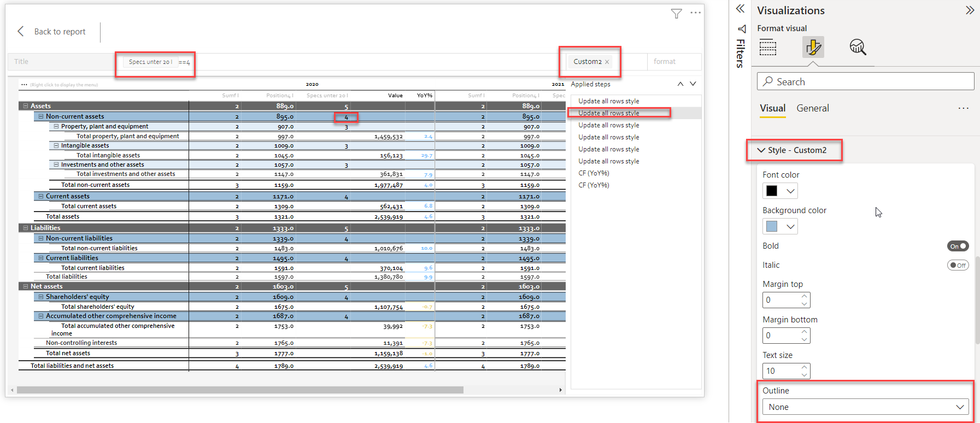Move applied step up with the arrow
980x423 pixels.
(x=680, y=84)
